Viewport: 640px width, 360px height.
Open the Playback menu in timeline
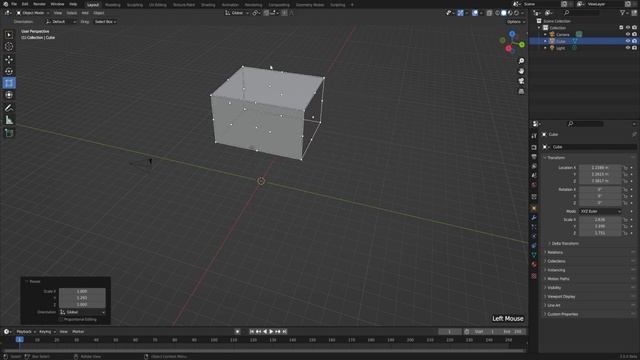coord(25,332)
